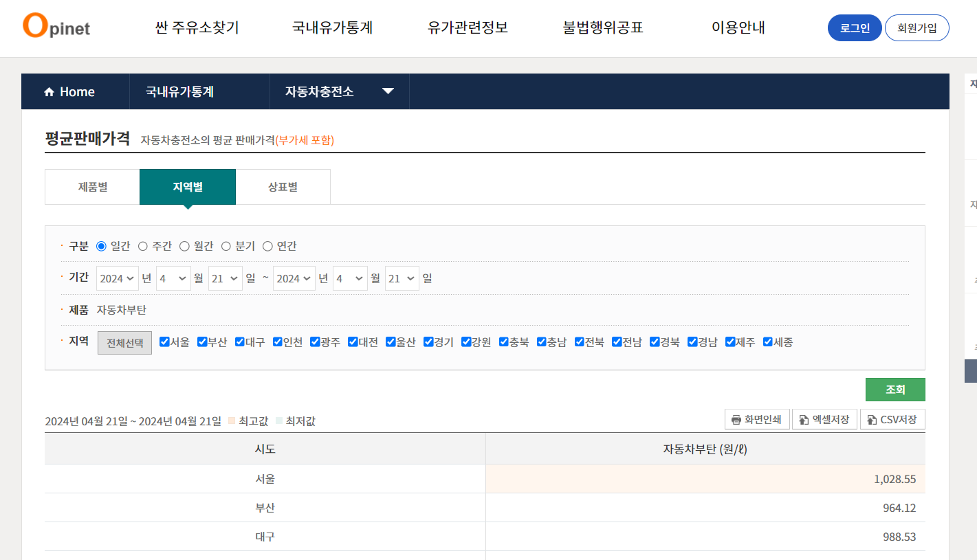Select the 연간 radio button
977x560 pixels.
tap(267, 245)
